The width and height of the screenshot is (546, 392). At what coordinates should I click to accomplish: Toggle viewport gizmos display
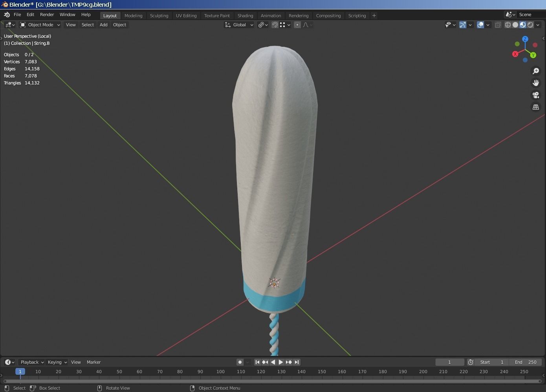click(463, 25)
